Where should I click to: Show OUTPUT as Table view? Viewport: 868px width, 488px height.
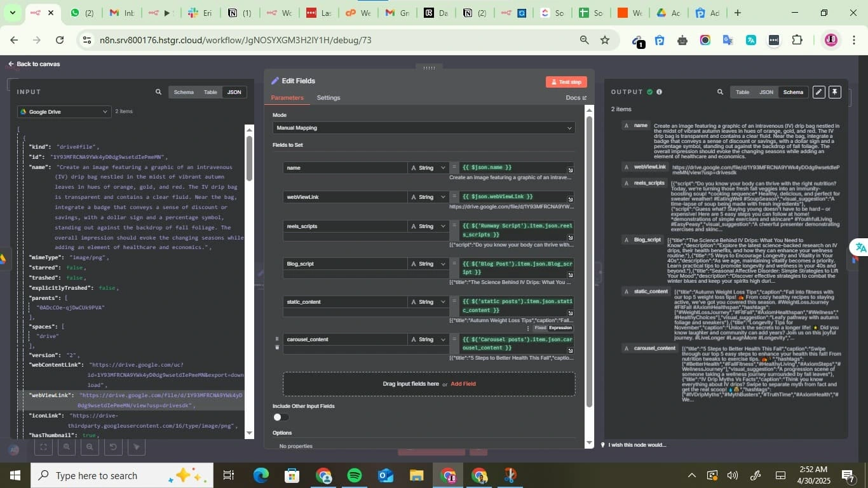(742, 92)
